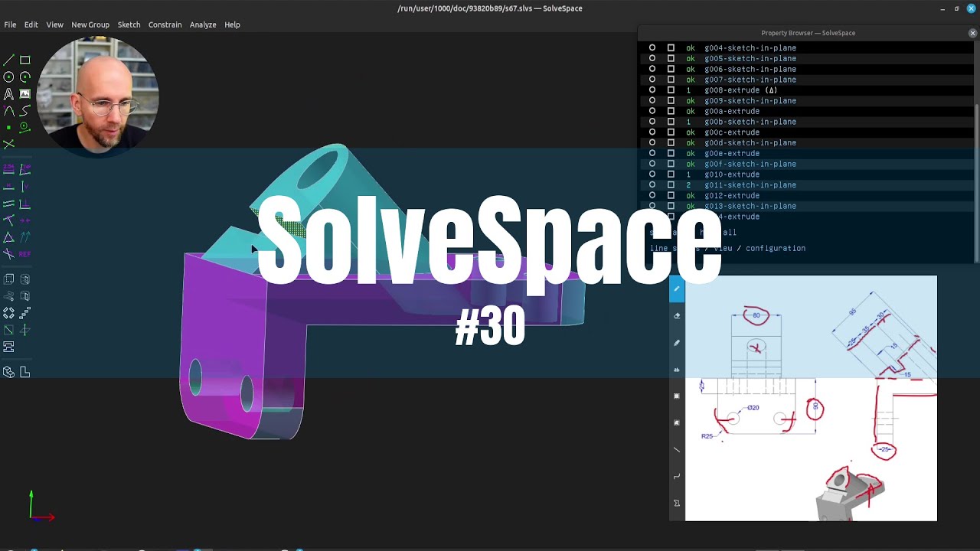Viewport: 980px width, 551px height.
Task: Apply the Perpendicular constraint
Action: tap(24, 204)
